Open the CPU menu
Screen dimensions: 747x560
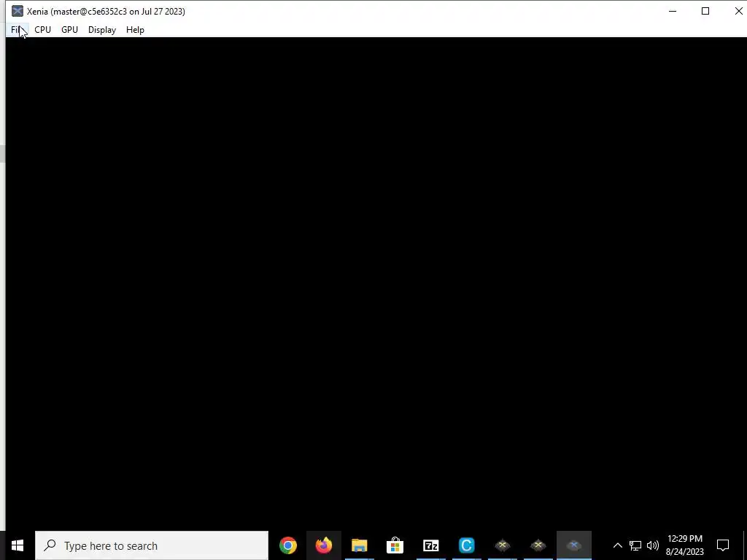42,29
